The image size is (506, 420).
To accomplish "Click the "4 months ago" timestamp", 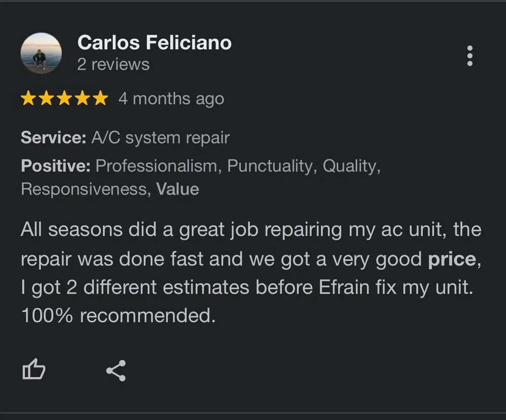I will (x=171, y=99).
